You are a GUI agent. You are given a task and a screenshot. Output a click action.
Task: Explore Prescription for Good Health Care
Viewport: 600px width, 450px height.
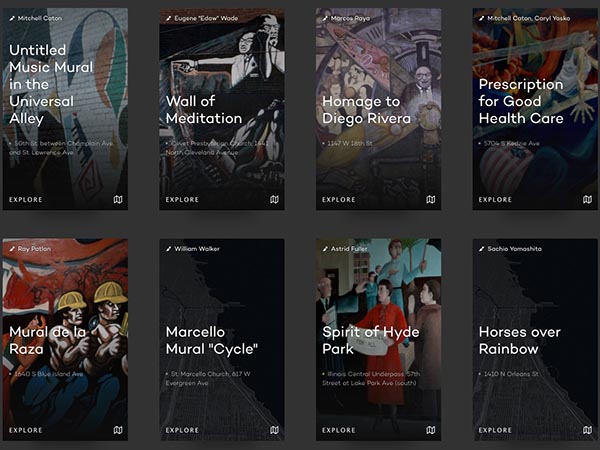[495, 200]
